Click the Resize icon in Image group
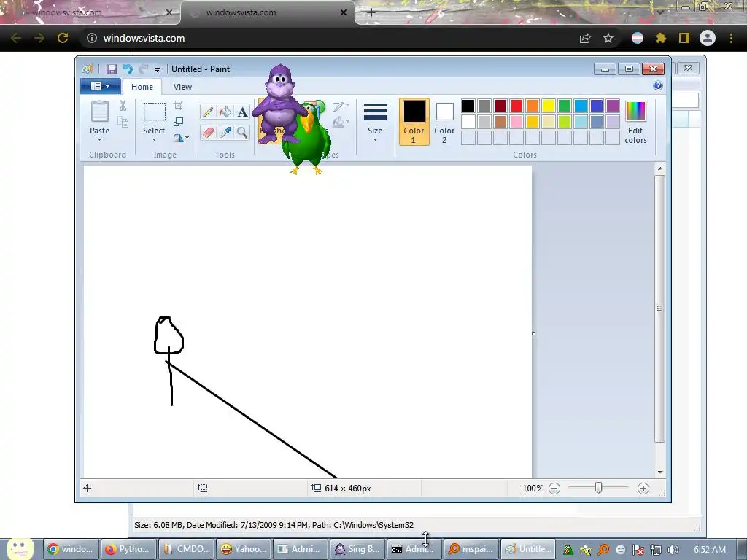 click(178, 122)
